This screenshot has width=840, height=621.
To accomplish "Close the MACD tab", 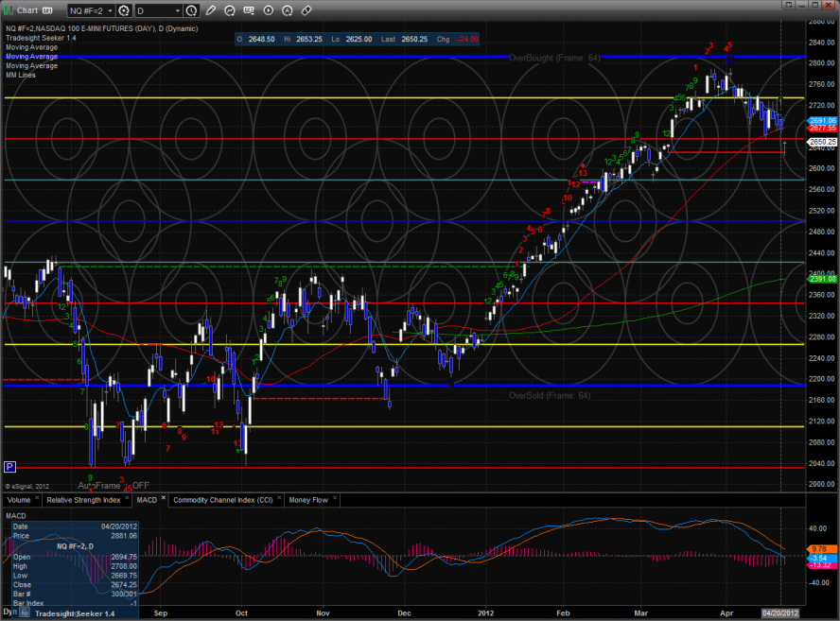I will click(165, 499).
